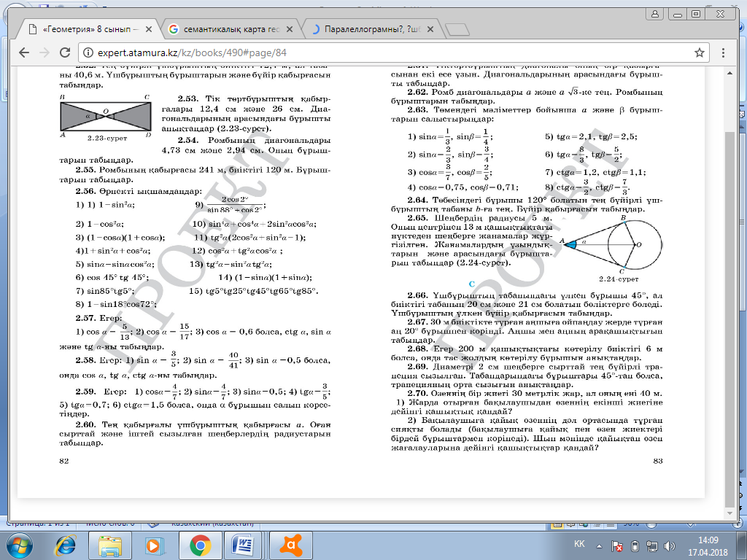View site information icon in address bar
Screen dimensions: 747x560
point(88,52)
